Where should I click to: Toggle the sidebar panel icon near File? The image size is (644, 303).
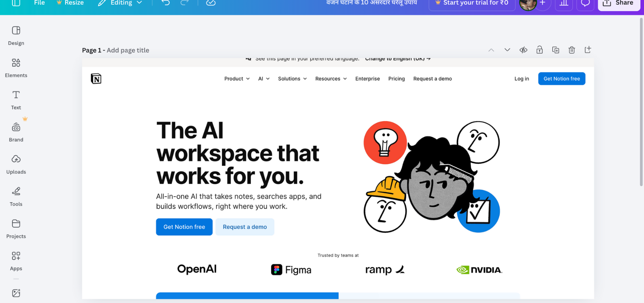(x=16, y=3)
